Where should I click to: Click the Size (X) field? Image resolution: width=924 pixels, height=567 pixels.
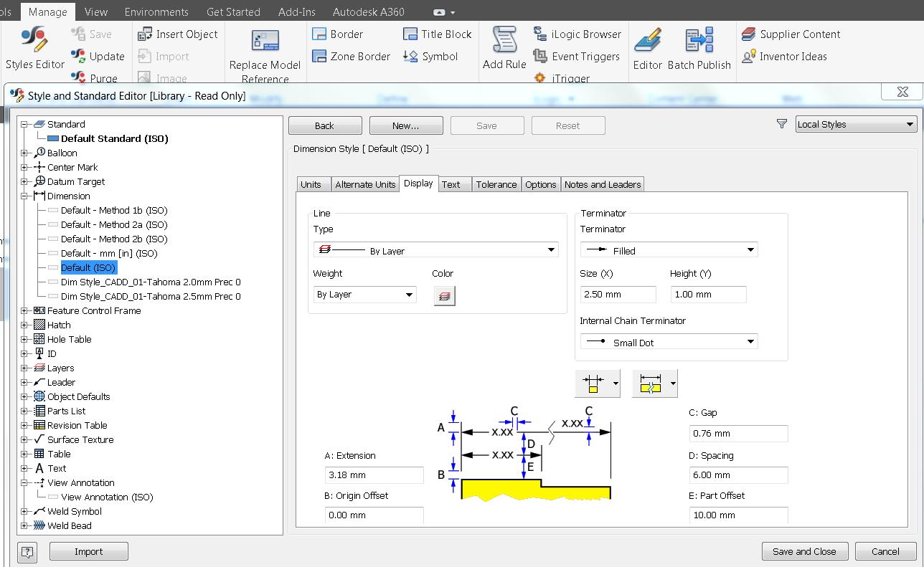pos(618,295)
